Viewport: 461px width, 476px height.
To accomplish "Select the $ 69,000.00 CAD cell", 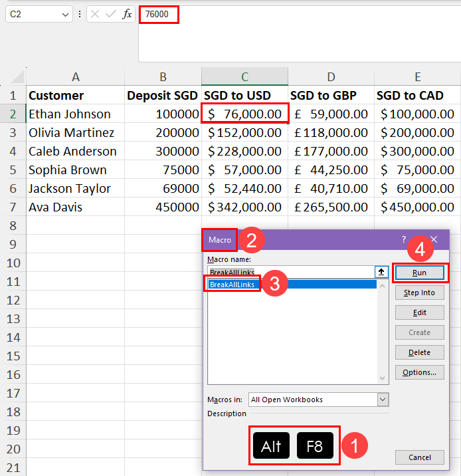I will pyautogui.click(x=418, y=189).
